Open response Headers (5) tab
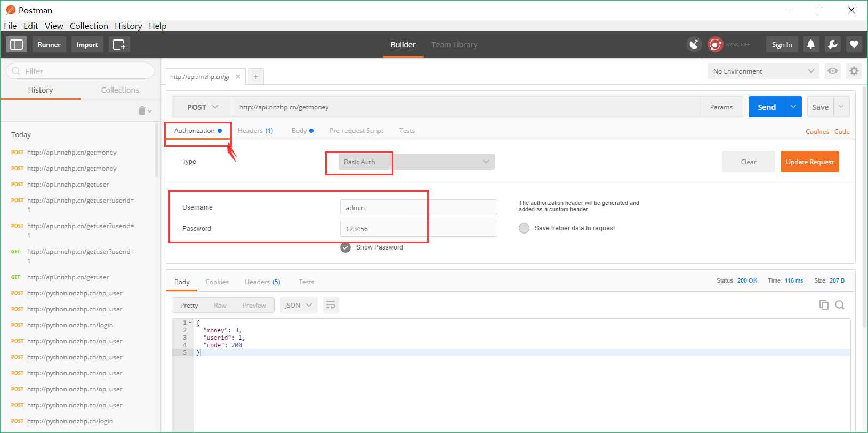Viewport: 868px width, 433px height. (262, 282)
